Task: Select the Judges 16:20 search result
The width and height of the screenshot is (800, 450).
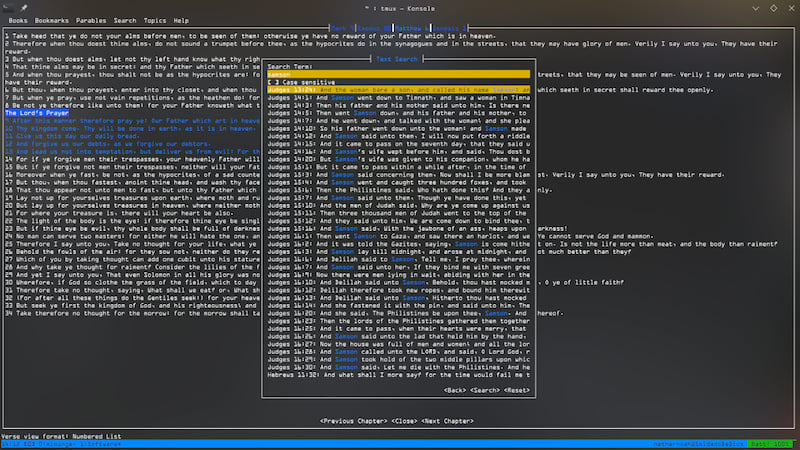Action: [398, 313]
